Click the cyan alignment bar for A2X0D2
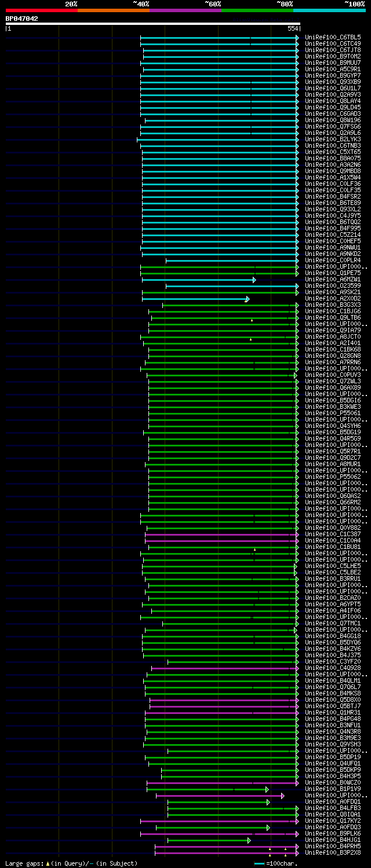Image resolution: width=371 pixels, height=868 pixels. point(195,299)
